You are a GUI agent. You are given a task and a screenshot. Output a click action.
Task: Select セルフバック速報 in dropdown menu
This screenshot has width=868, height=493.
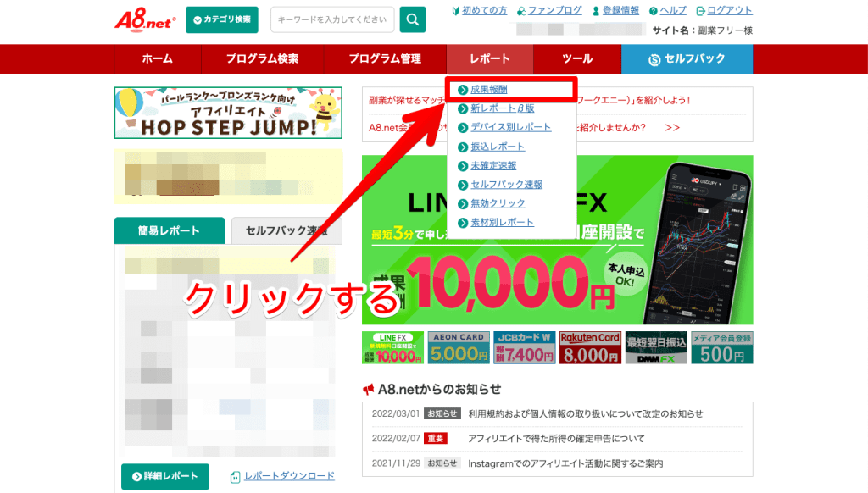tap(507, 185)
